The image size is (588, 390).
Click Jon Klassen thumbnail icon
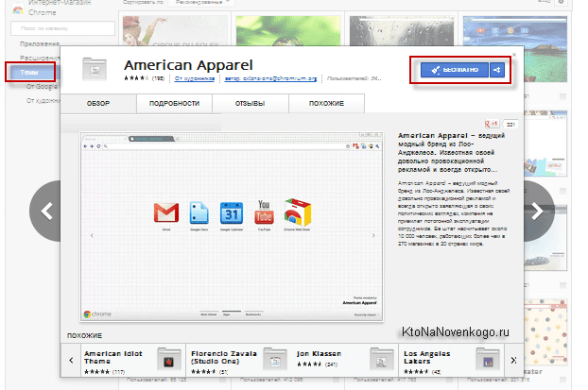[x=381, y=359]
